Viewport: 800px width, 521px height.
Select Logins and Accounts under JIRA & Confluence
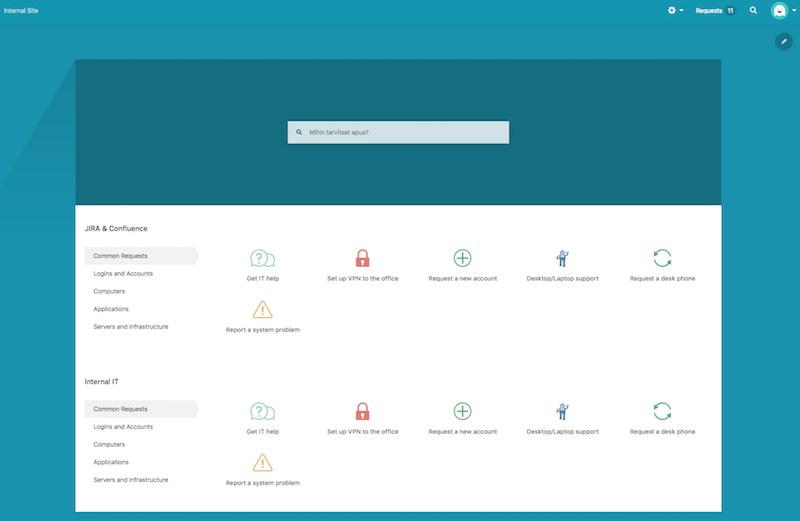click(x=123, y=274)
